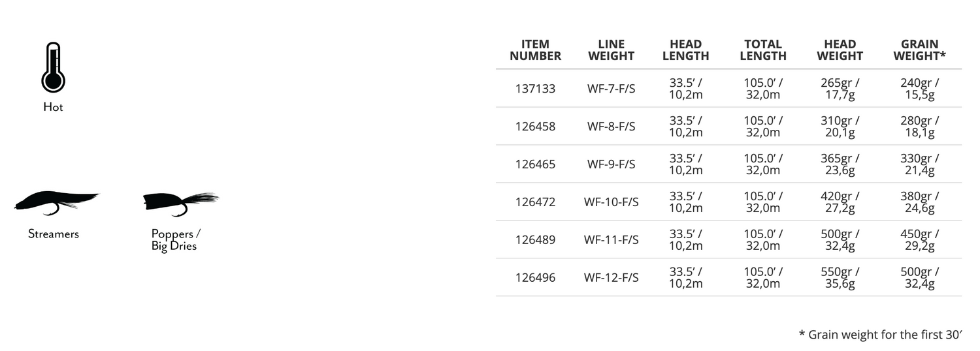
Task: Click the Poppers / Big Dries fly icon
Action: click(179, 203)
